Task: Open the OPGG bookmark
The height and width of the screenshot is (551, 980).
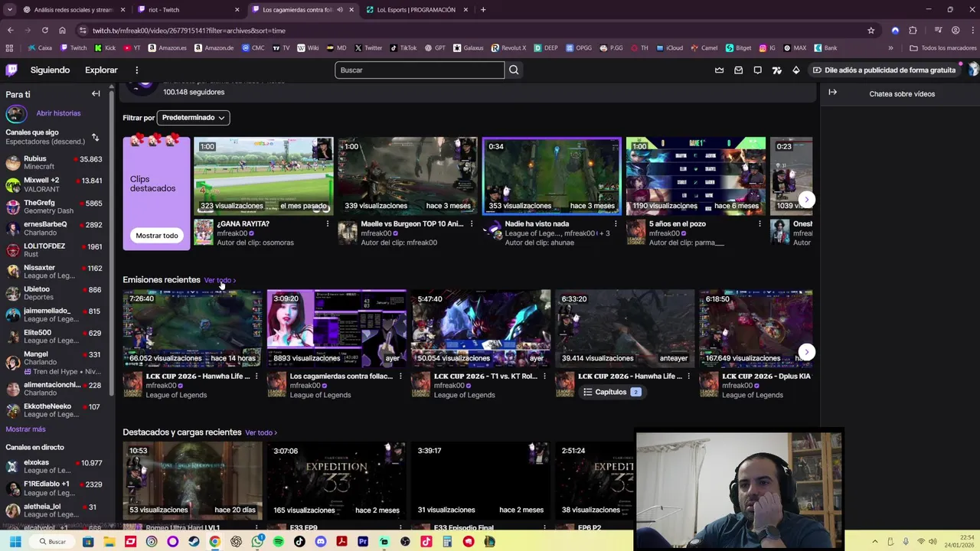Action: (579, 47)
